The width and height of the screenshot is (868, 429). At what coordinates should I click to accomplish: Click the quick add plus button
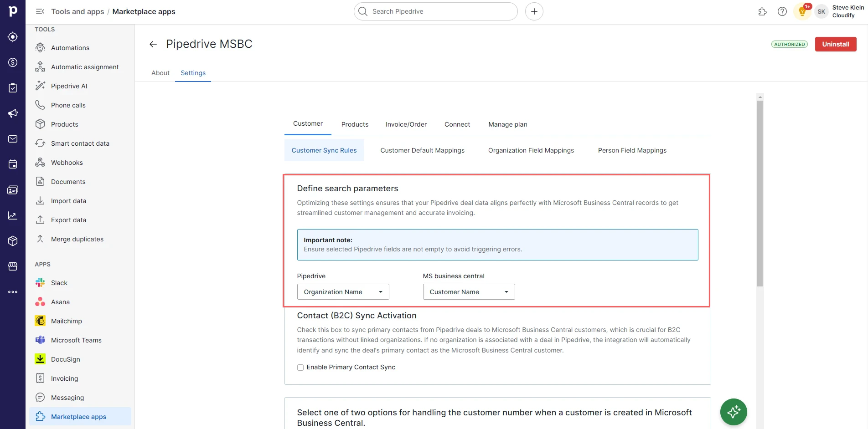(534, 11)
